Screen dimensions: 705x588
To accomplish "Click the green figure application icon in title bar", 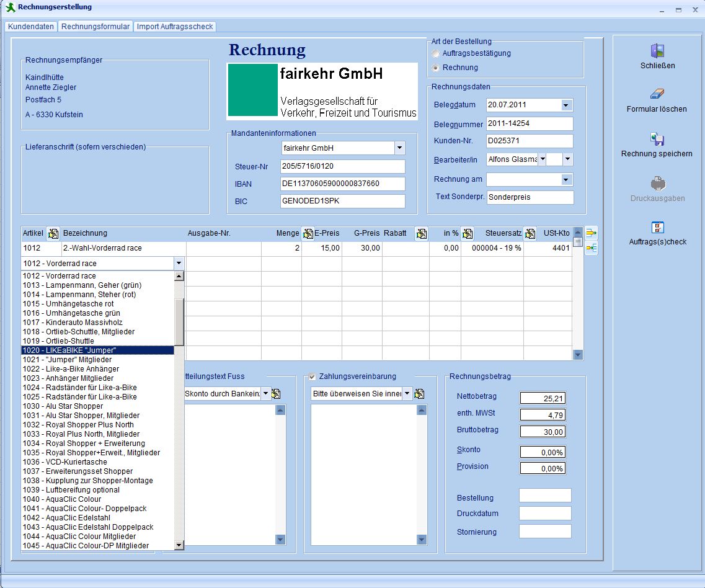I will click(x=11, y=7).
